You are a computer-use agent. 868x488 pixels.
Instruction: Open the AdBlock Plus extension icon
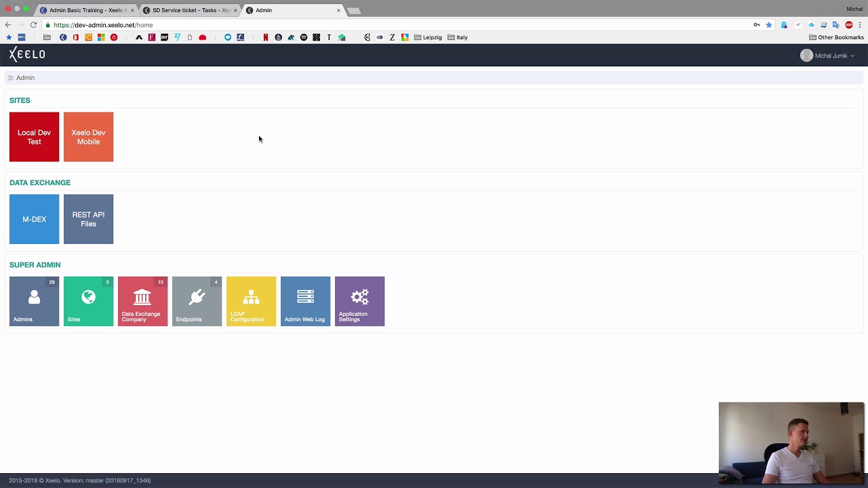849,25
